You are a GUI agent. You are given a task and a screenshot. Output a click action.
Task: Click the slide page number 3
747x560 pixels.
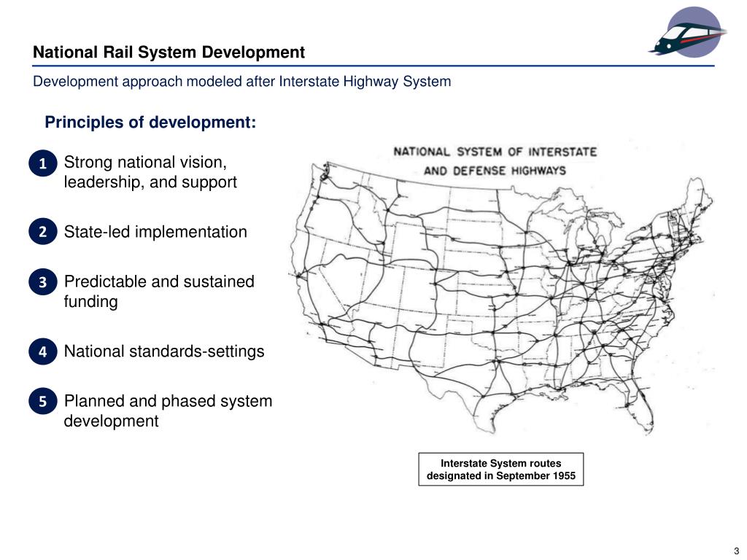(x=736, y=551)
